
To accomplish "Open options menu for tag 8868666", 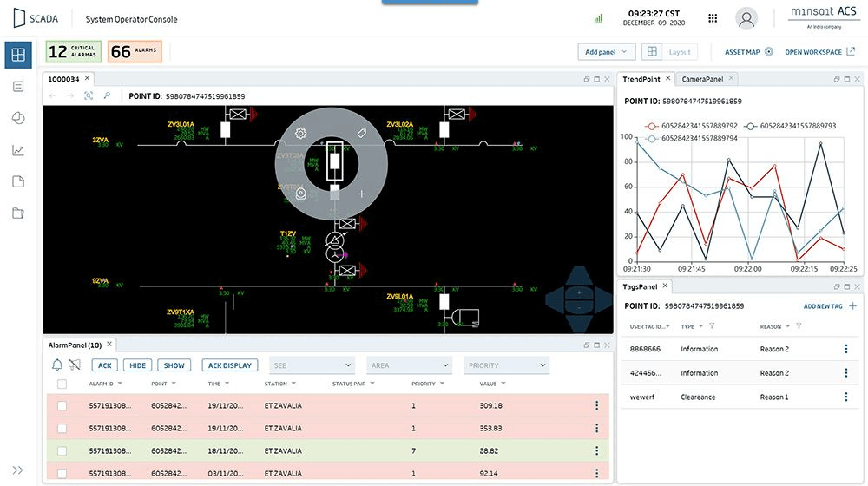I will [x=845, y=349].
